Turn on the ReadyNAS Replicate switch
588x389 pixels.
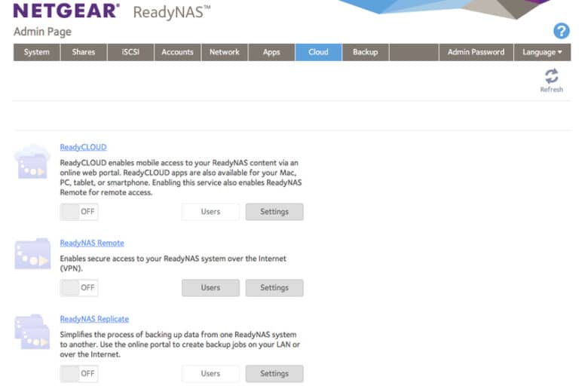point(79,374)
